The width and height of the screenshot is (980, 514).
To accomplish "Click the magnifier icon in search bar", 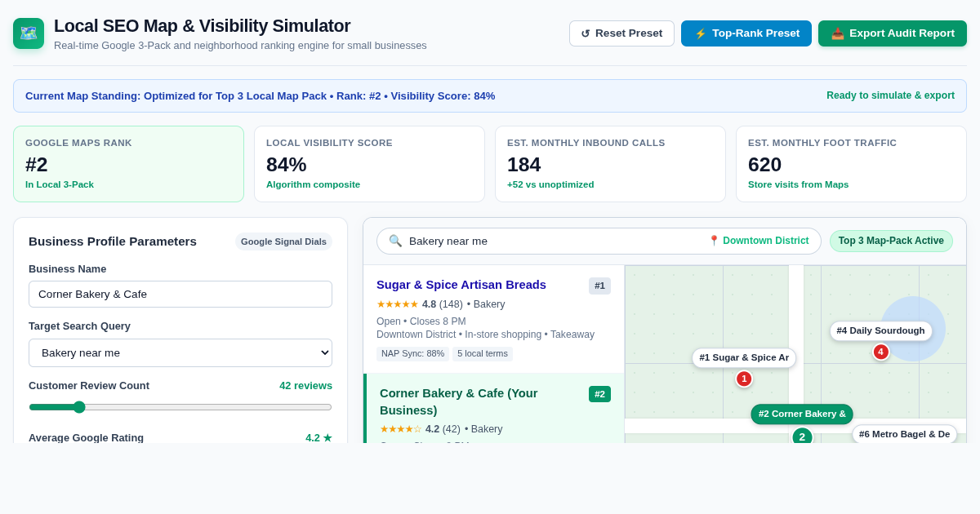I will [x=395, y=241].
